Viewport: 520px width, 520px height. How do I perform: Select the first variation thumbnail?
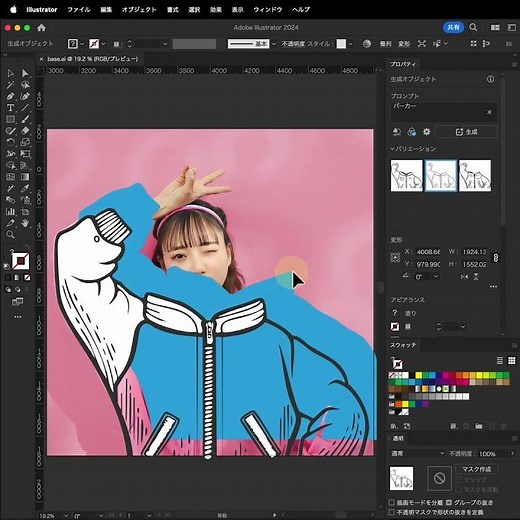pos(406,176)
